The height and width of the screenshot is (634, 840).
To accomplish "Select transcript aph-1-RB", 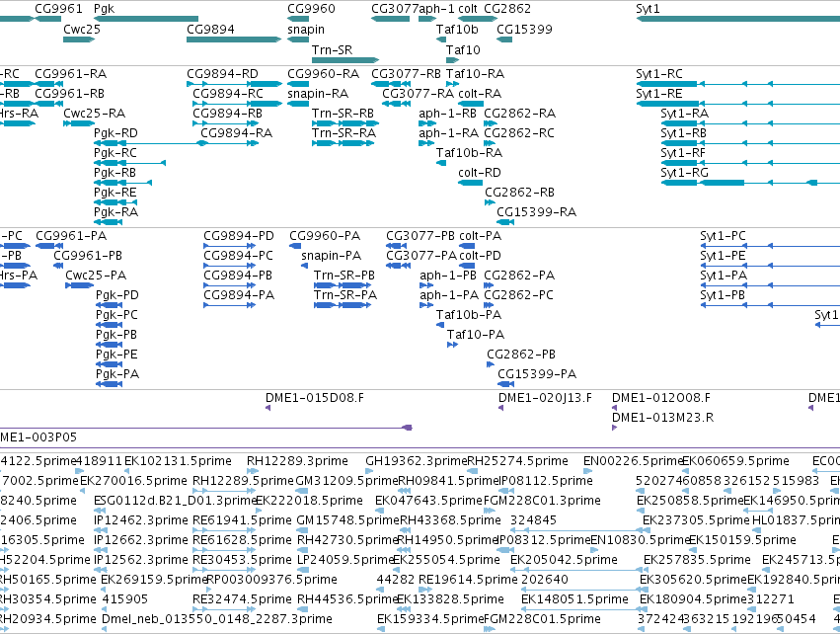I will [x=448, y=114].
